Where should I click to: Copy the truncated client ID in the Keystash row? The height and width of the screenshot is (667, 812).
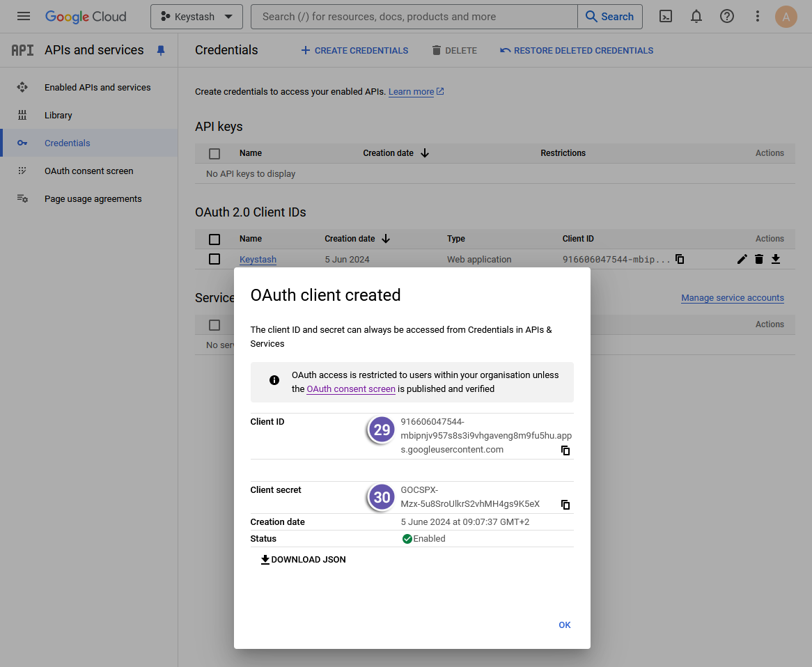tap(680, 259)
